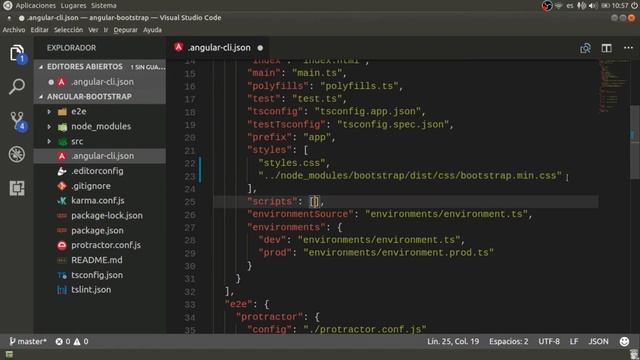
Task: Change line ending via LF status item
Action: tap(574, 342)
